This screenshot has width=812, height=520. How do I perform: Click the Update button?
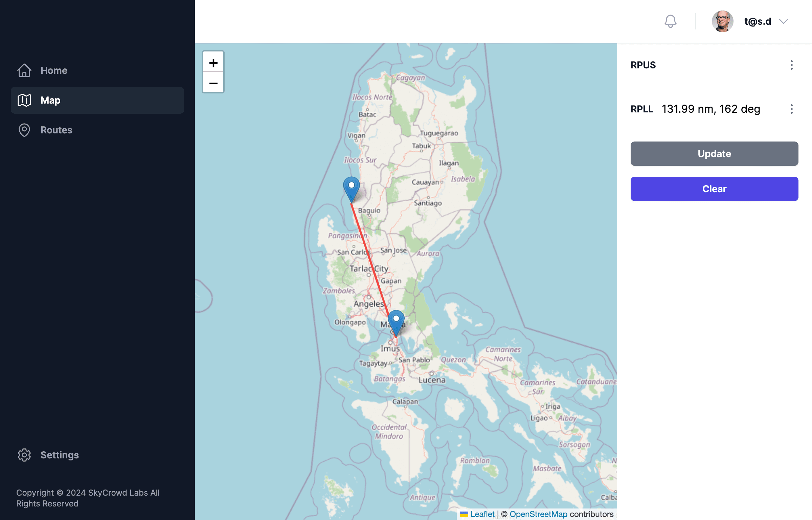(x=714, y=153)
